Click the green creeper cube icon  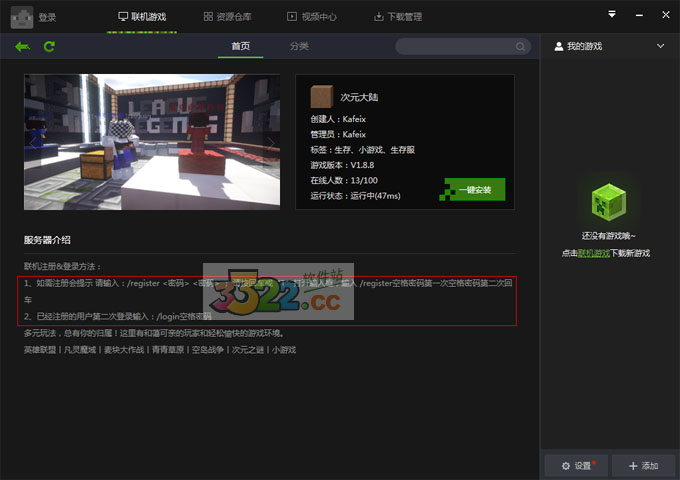[x=609, y=202]
